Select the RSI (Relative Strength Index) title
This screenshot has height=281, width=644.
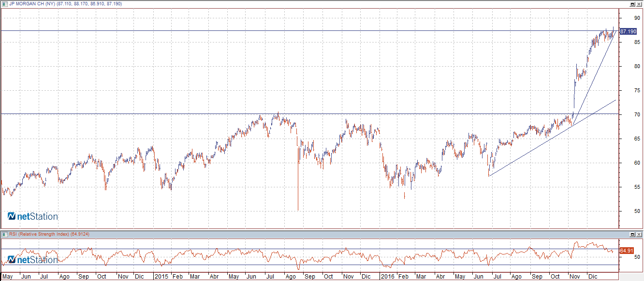click(x=40, y=234)
